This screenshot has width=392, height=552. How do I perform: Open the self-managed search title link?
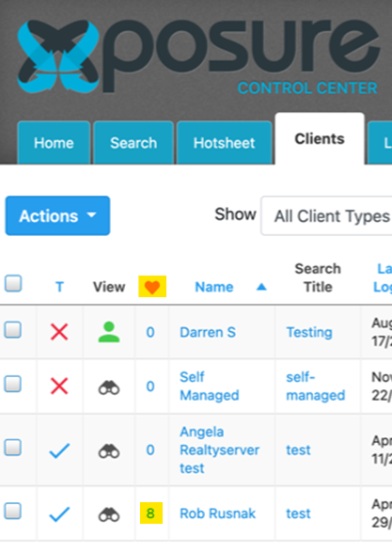(316, 386)
